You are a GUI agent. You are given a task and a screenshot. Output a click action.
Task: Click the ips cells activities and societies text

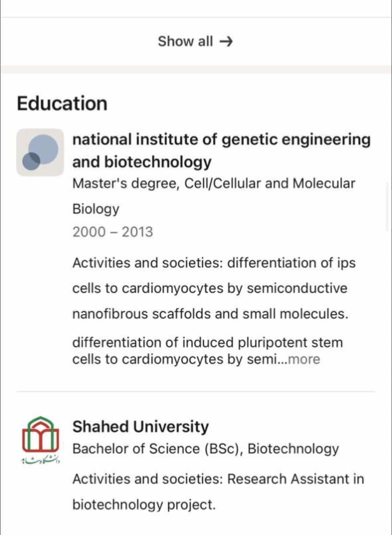tap(214, 288)
